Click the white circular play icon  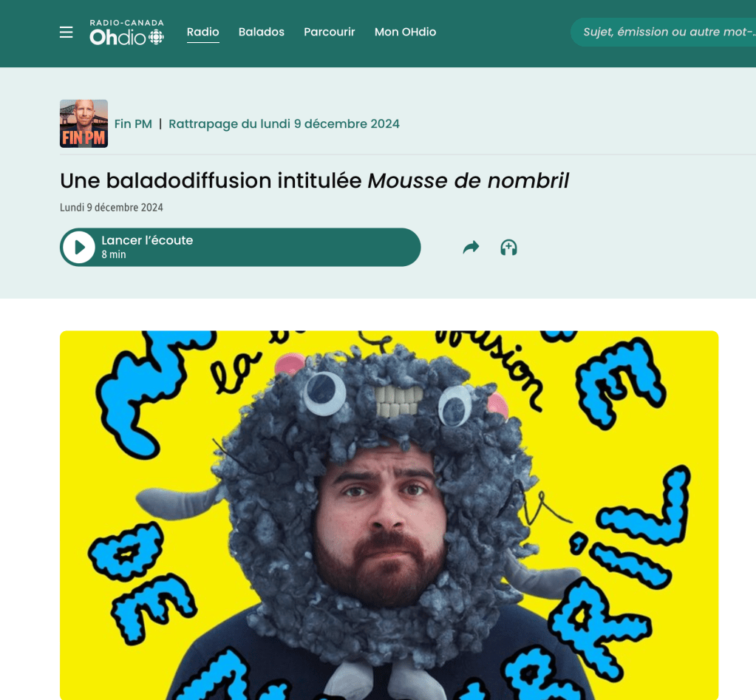coord(78,248)
